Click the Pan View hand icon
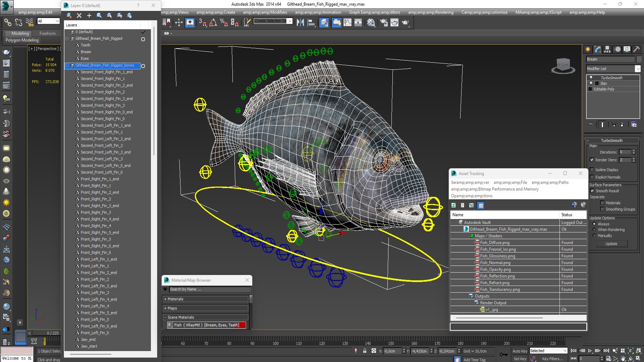This screenshot has width=644, height=362. [623, 358]
